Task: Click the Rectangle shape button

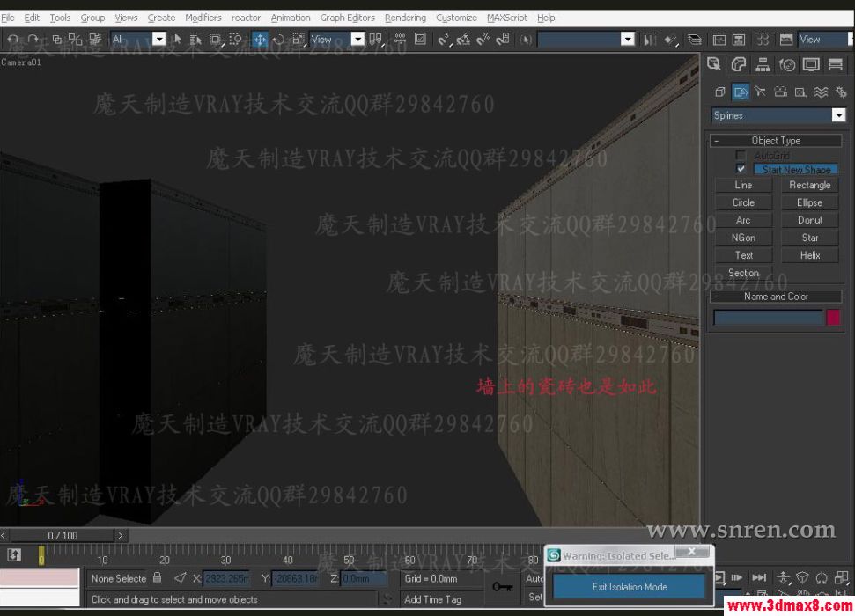Action: 809,185
